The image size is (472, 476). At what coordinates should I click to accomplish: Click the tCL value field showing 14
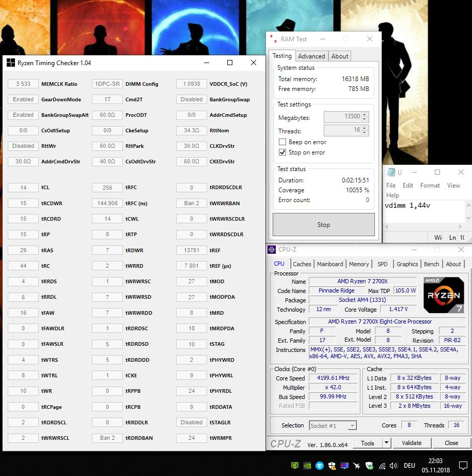(23, 188)
